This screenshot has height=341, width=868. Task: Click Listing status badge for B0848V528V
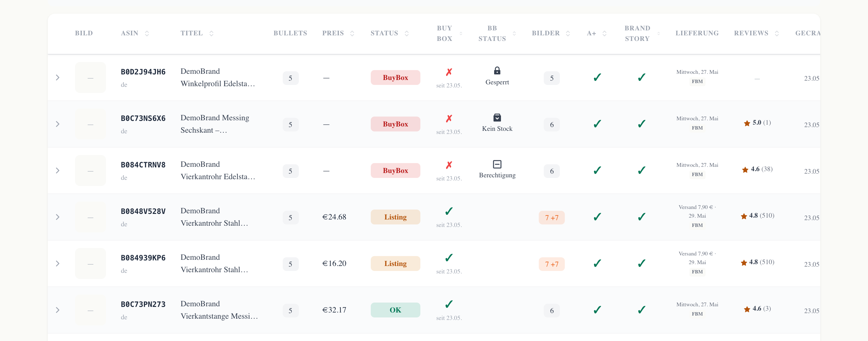tap(395, 217)
